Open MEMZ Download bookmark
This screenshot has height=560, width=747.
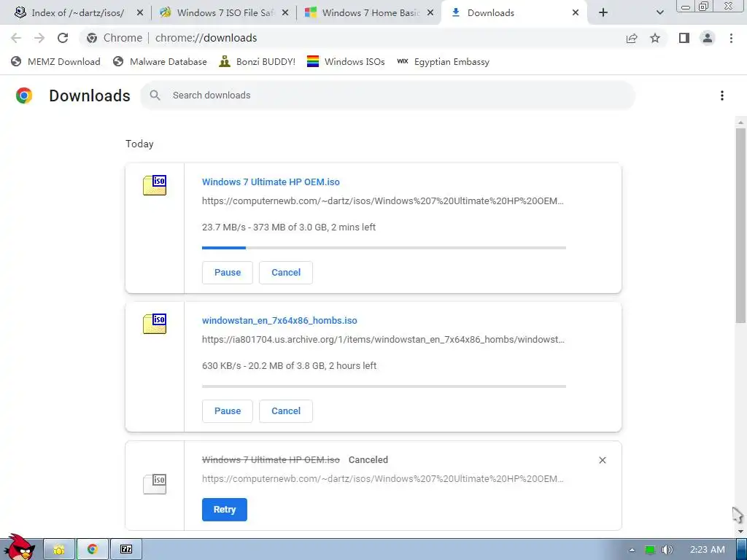click(55, 61)
